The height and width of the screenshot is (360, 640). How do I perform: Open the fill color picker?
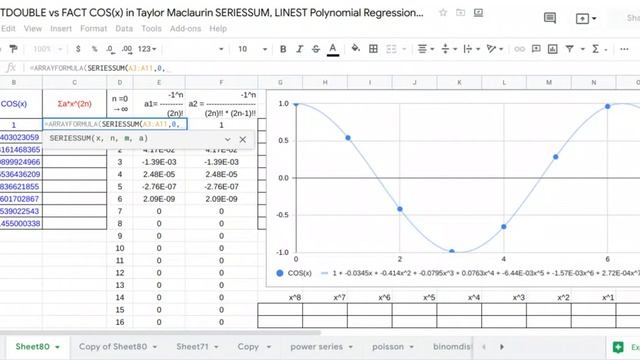pos(356,49)
